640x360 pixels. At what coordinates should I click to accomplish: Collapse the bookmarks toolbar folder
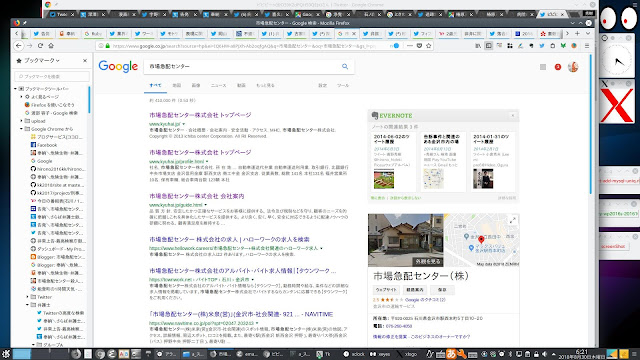click(16, 89)
